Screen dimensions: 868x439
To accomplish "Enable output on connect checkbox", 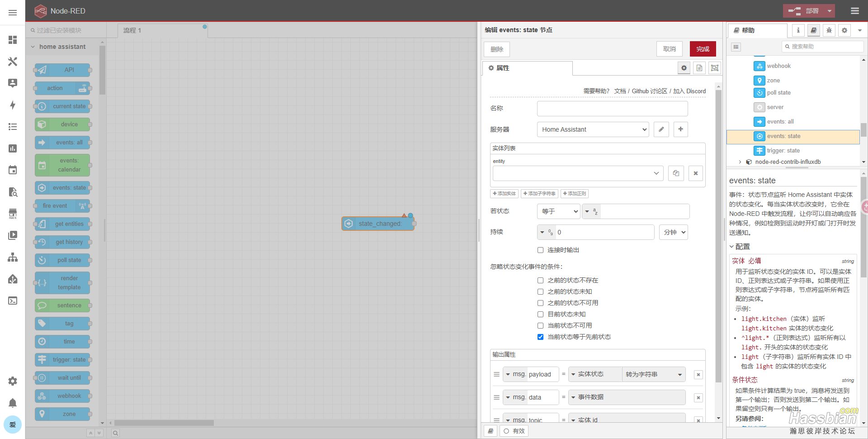I will click(x=540, y=250).
